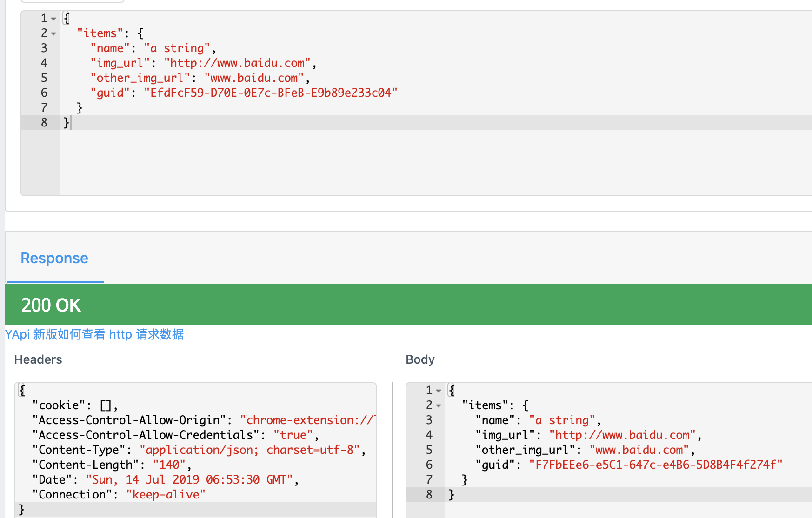Click line number 8 in the top editor
This screenshot has width=812, height=518.
coord(44,122)
